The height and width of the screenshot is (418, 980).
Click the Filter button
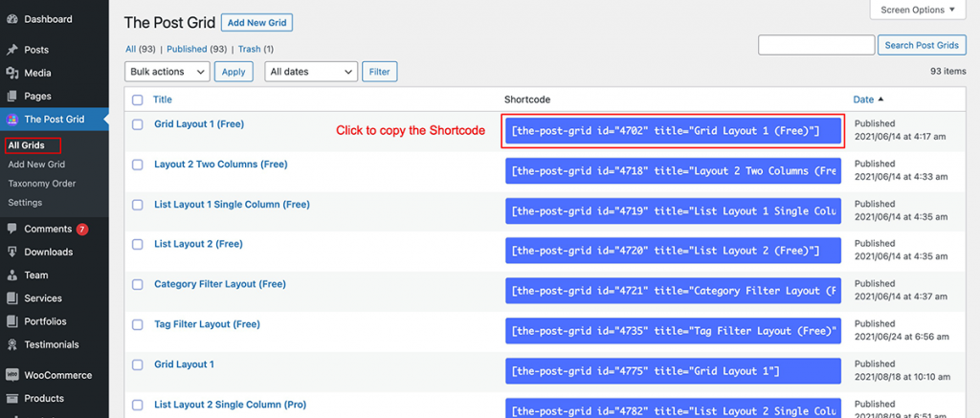pyautogui.click(x=379, y=72)
